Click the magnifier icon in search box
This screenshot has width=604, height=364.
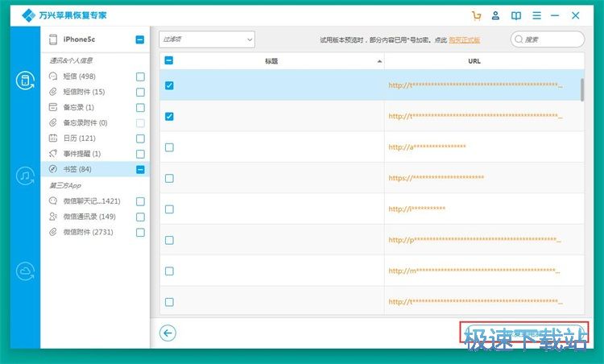tap(519, 39)
